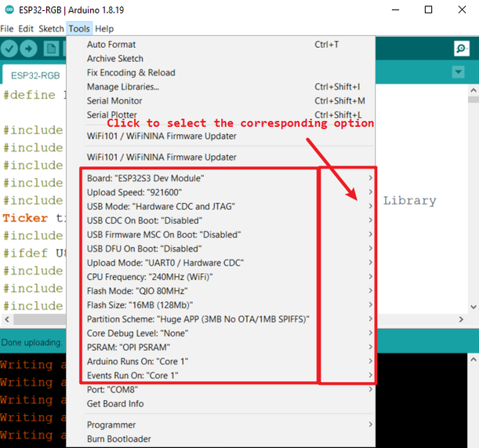This screenshot has height=448, width=479.
Task: Open Serial Plotter menu entry
Action: click(x=220, y=115)
